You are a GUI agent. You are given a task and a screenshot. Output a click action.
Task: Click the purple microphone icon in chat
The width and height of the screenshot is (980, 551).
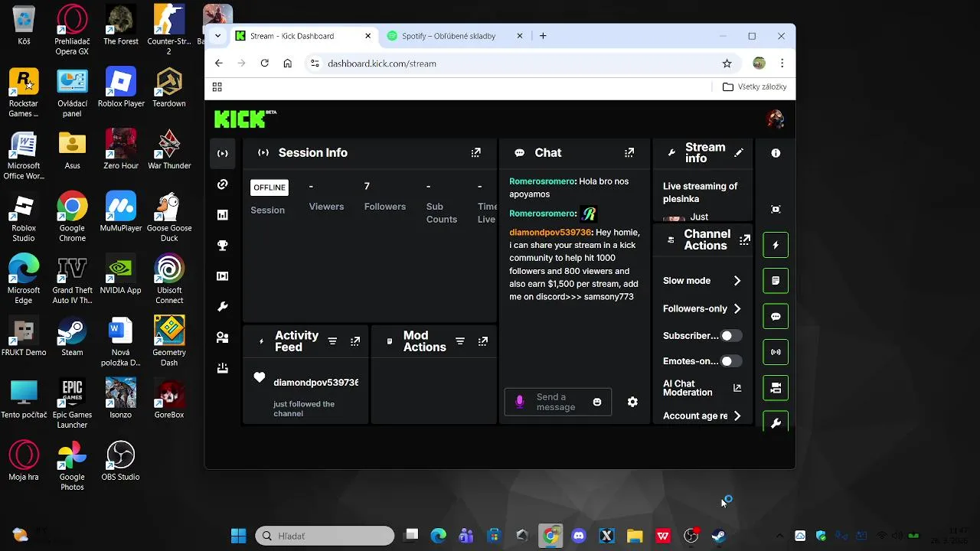coord(520,402)
